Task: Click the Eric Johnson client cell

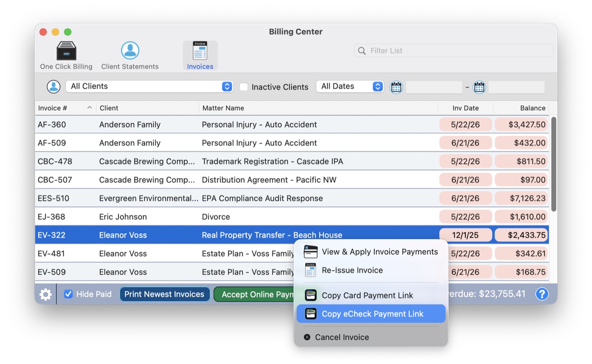Action: tap(123, 217)
